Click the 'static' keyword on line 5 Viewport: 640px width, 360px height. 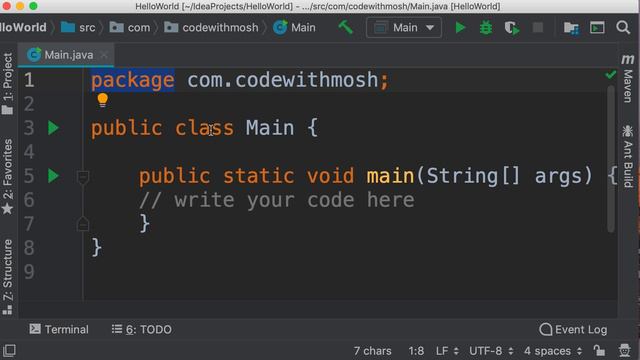point(258,176)
